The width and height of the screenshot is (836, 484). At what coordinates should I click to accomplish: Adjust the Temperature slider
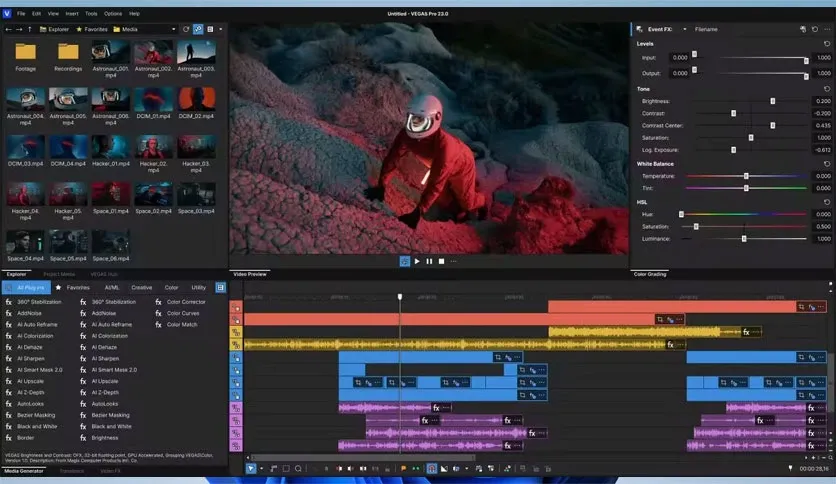coord(746,176)
